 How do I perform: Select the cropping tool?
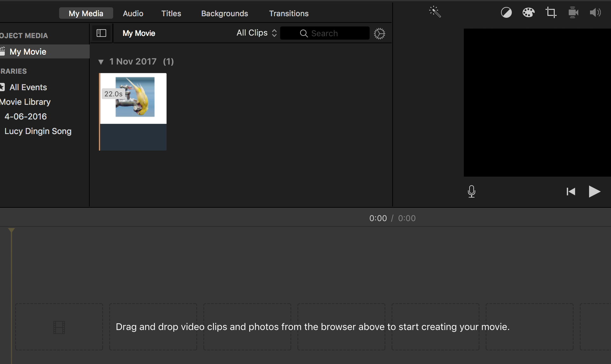pos(551,13)
